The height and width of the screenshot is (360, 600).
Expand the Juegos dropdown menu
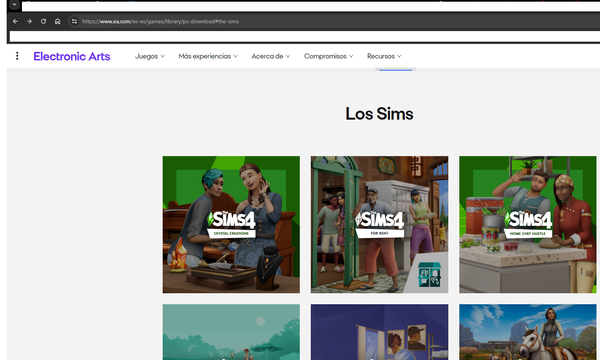[x=150, y=56]
